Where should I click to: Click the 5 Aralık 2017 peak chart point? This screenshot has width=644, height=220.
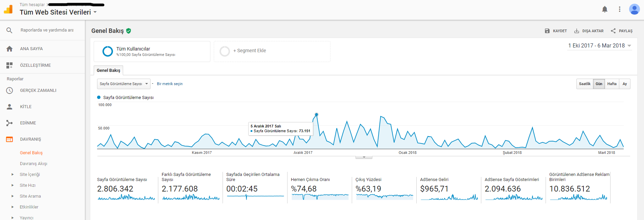[317, 115]
